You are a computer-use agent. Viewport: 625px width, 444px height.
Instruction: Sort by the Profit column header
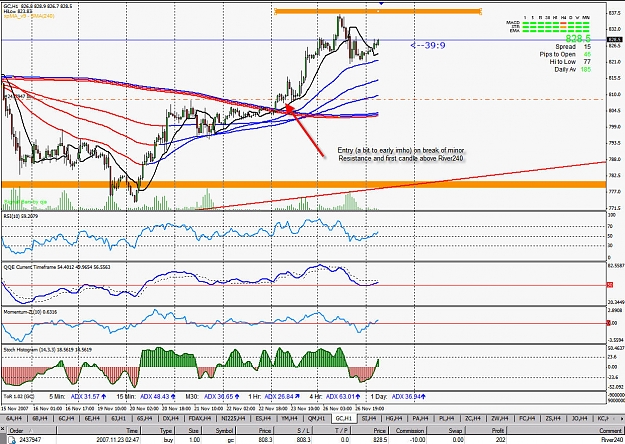tap(486, 430)
